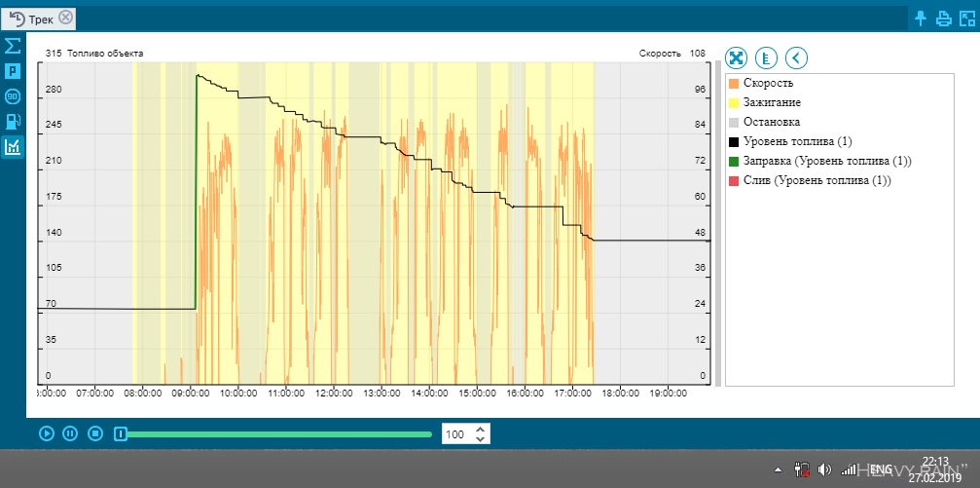Click the fit-to-screen arrows icon above legend
This screenshot has height=488, width=980.
pos(737,57)
